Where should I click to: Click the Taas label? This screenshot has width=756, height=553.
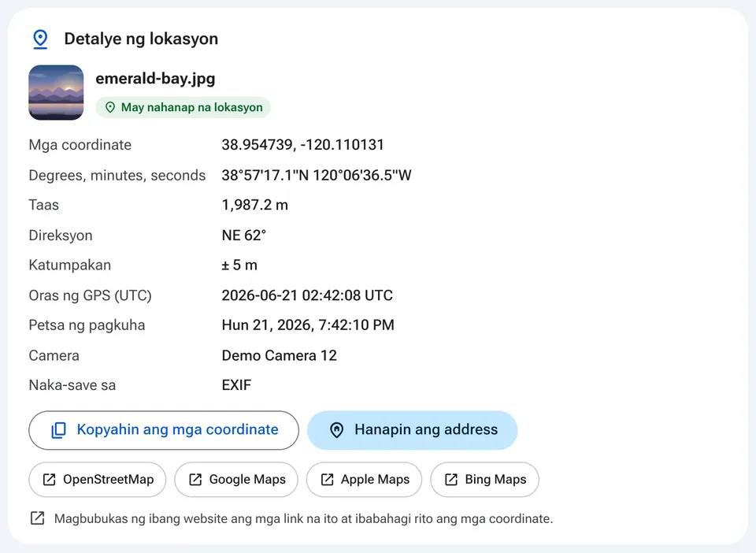point(44,205)
